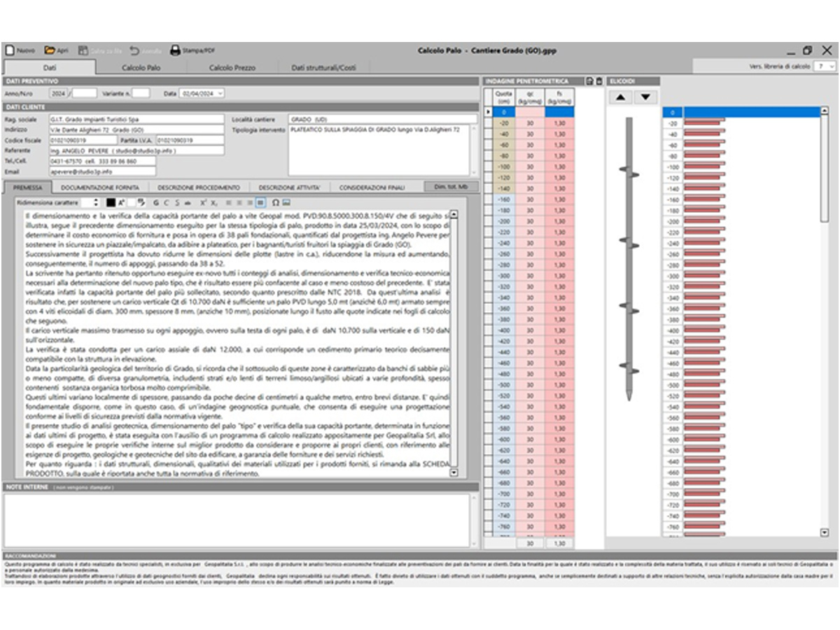Click the Nuovo new file icon
Viewport: 840px width, 630px height.
(10, 50)
